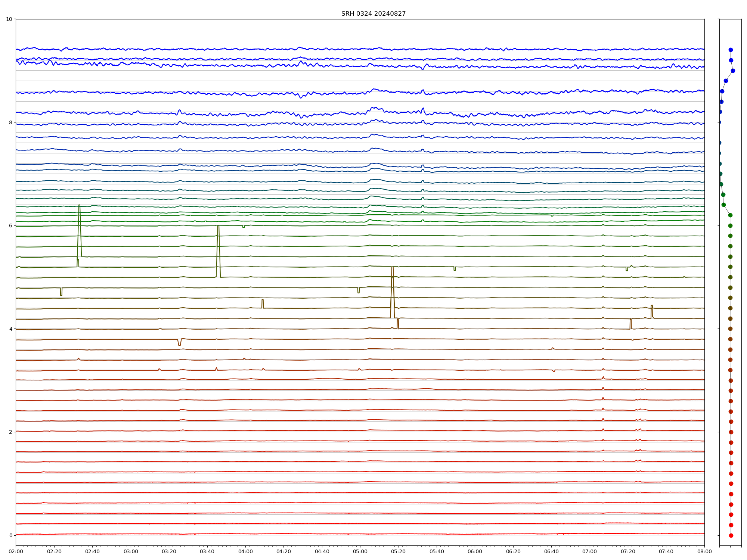Screen dimensions: 747x560
Task: Click the tall spike peak near 03:45
Action: point(218,227)
